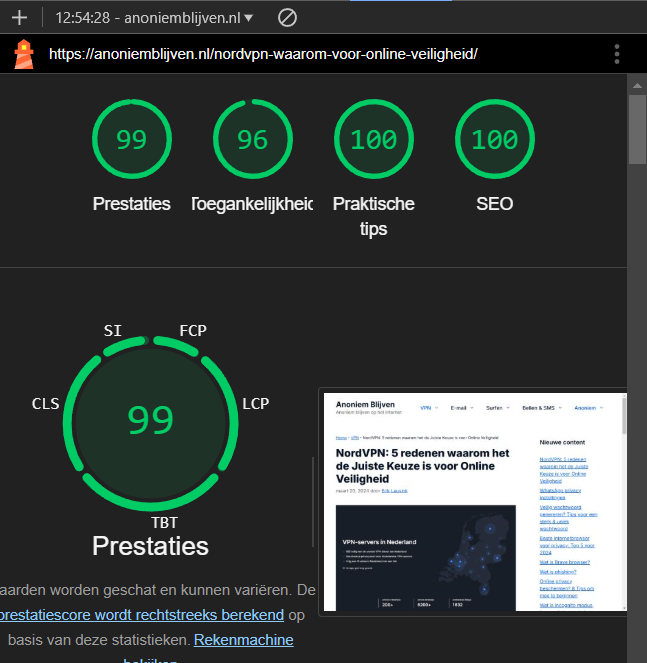Click the vertical scrollbar thumb

click(637, 129)
